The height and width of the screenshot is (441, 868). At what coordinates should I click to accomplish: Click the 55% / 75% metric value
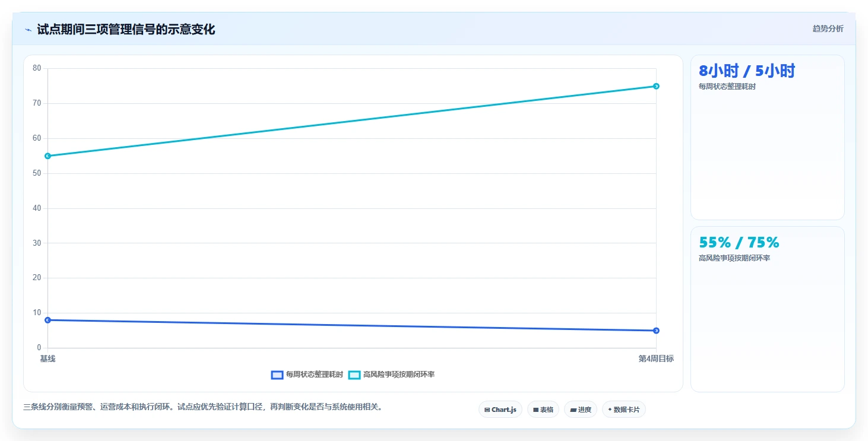point(739,243)
